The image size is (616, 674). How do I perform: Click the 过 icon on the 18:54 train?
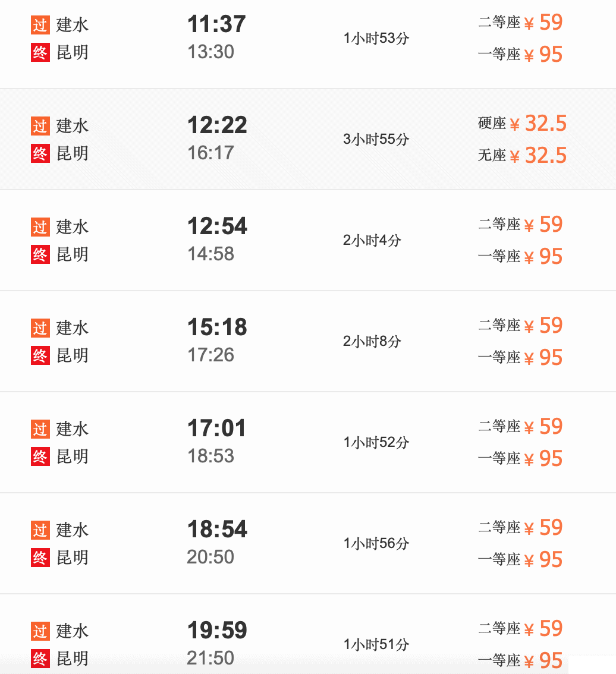click(40, 530)
